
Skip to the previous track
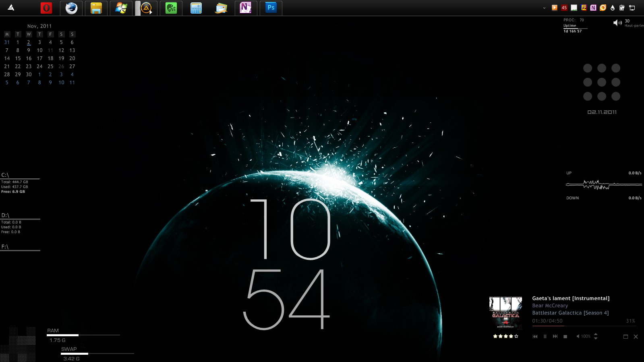click(535, 337)
